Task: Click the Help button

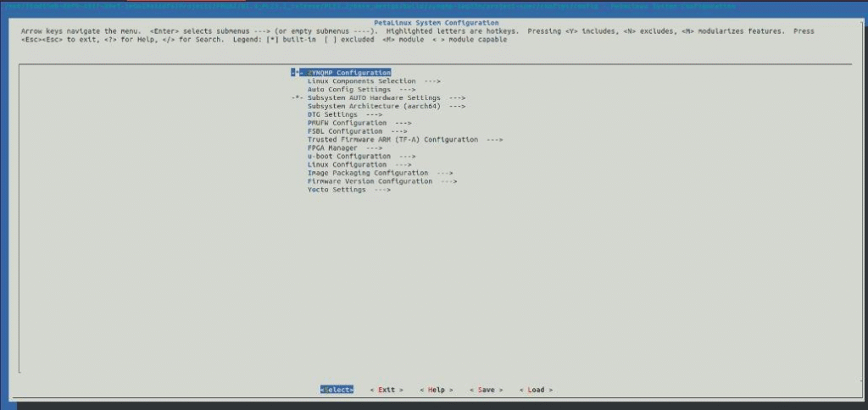Action: (x=437, y=390)
